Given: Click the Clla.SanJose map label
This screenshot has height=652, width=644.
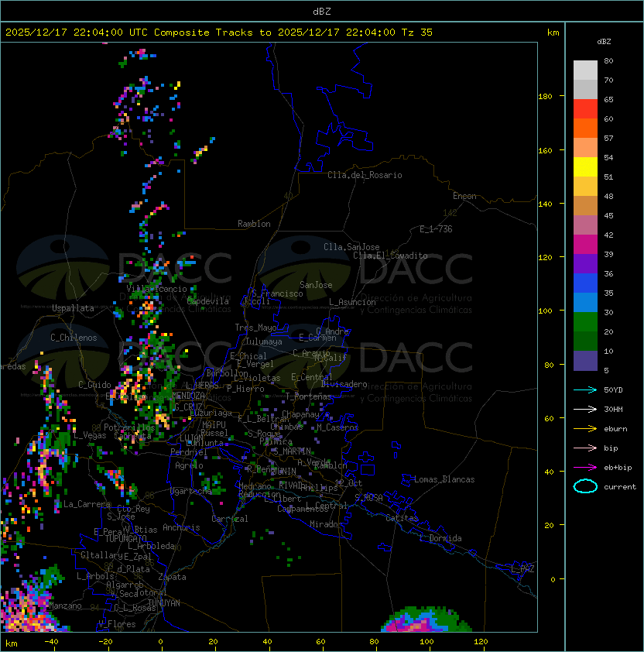Looking at the screenshot, I should [x=351, y=247].
